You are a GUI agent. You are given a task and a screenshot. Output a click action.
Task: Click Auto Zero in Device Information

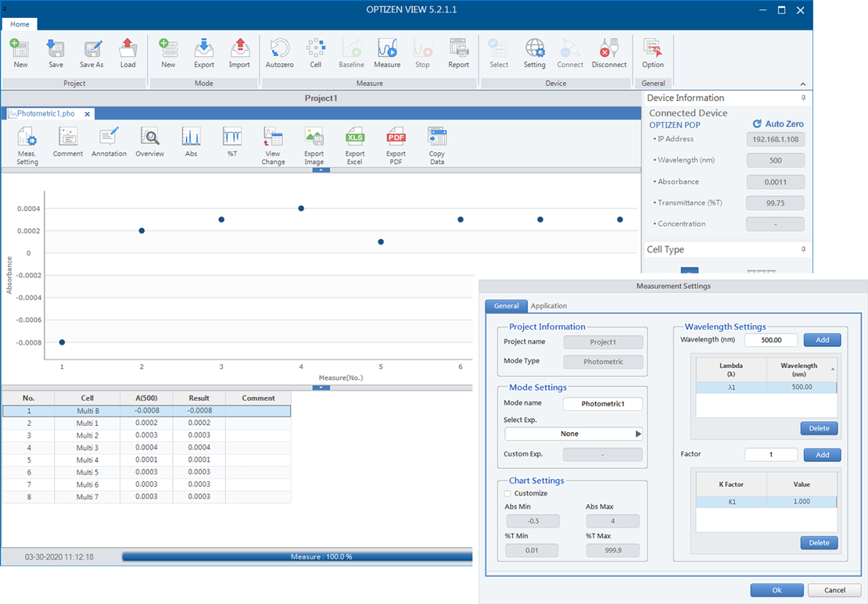click(778, 124)
